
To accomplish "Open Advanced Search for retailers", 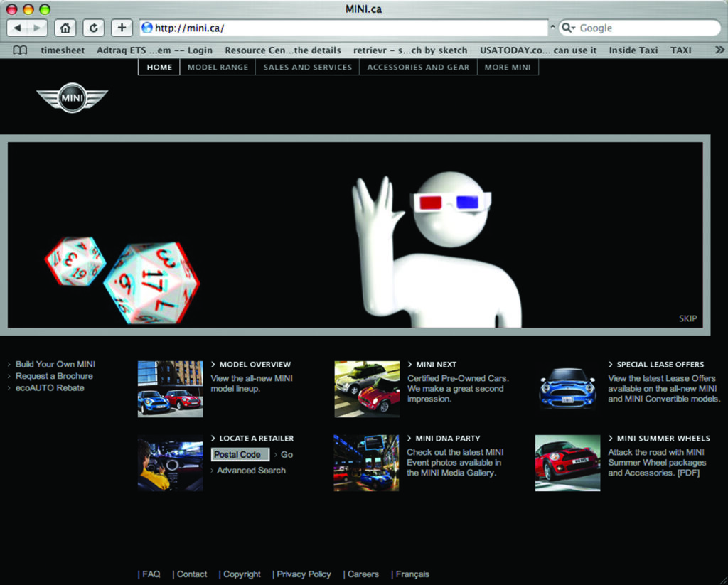I will pyautogui.click(x=251, y=471).
